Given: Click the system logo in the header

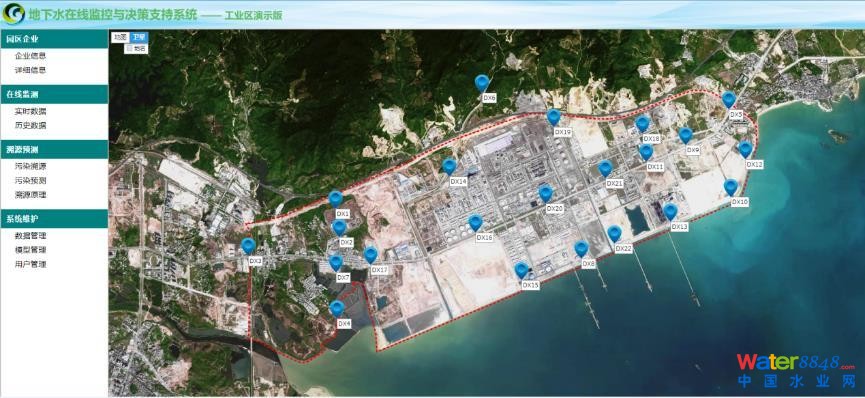Looking at the screenshot, I should 14,14.
